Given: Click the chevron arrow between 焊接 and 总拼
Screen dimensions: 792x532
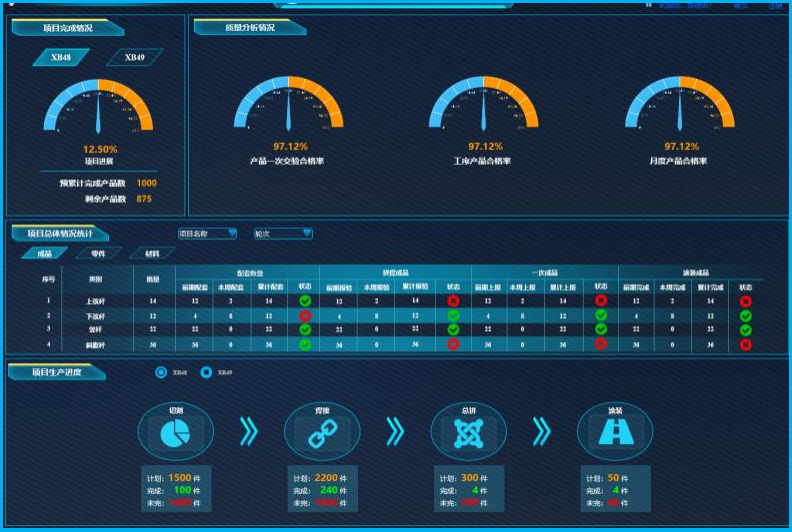Looking at the screenshot, I should coord(395,432).
